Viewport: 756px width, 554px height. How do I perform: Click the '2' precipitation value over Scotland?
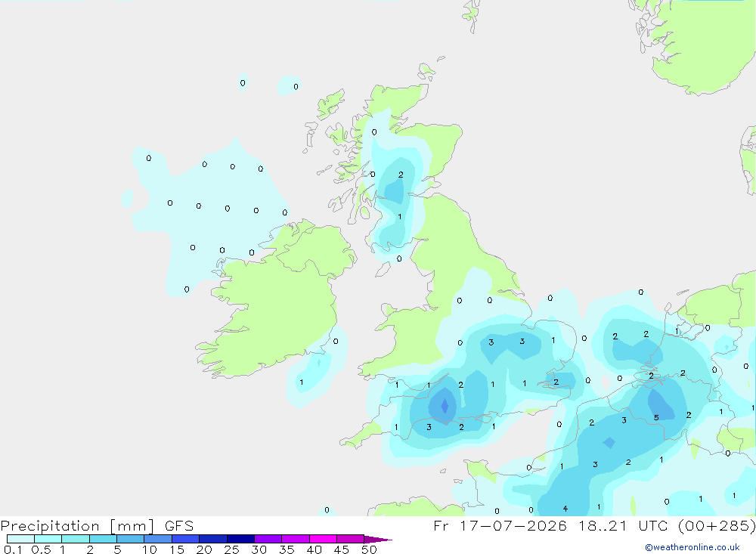[x=401, y=175]
